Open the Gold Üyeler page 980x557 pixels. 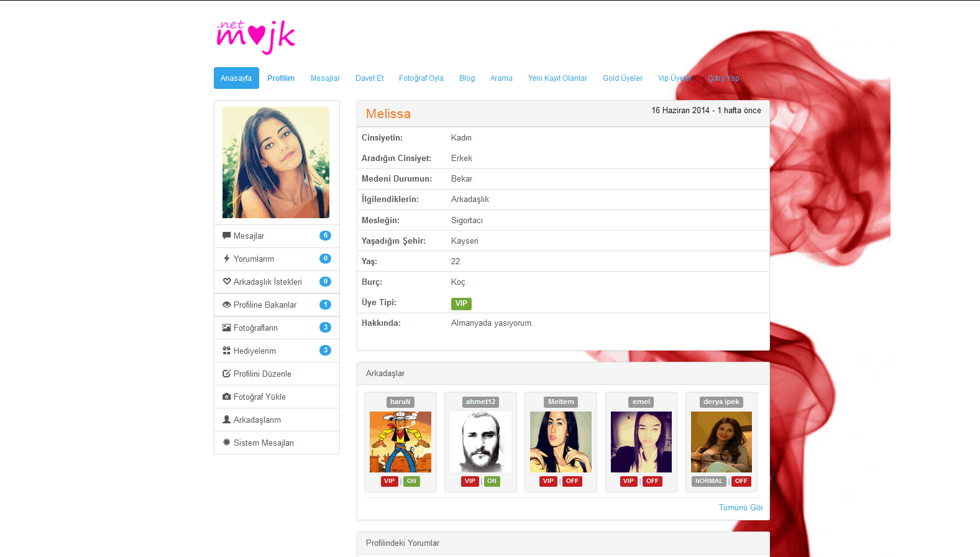point(622,78)
